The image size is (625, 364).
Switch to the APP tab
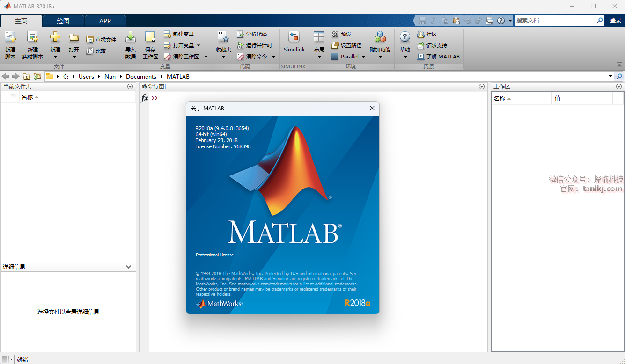pyautogui.click(x=105, y=21)
